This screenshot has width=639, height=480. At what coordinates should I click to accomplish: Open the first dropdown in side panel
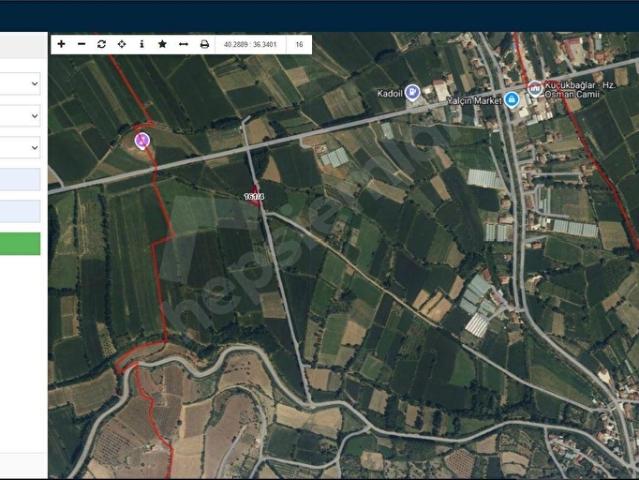(x=20, y=84)
